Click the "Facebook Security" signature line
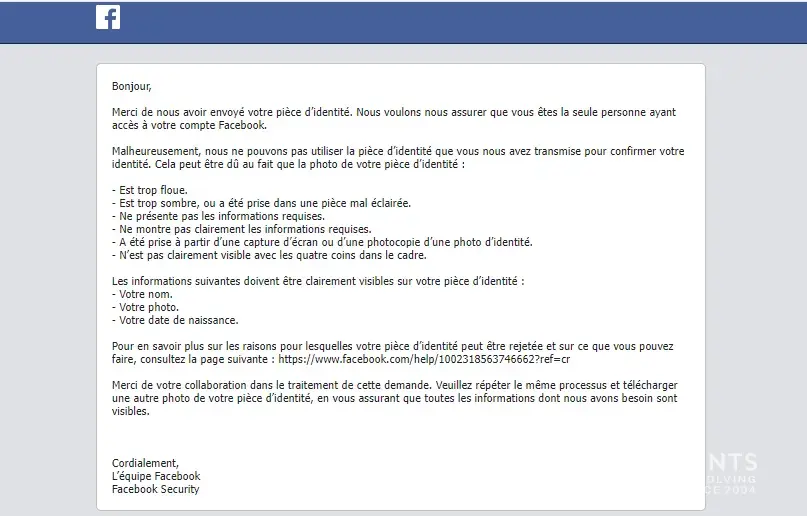Image resolution: width=807 pixels, height=516 pixels. (155, 489)
